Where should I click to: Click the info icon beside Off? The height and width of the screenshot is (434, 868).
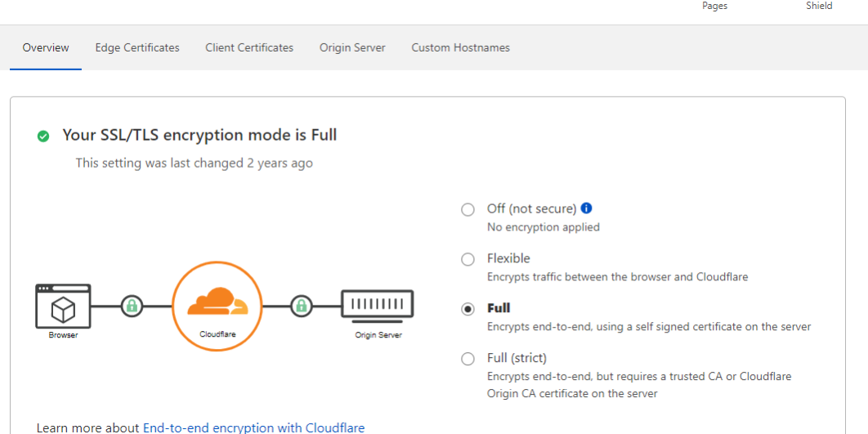(x=586, y=208)
